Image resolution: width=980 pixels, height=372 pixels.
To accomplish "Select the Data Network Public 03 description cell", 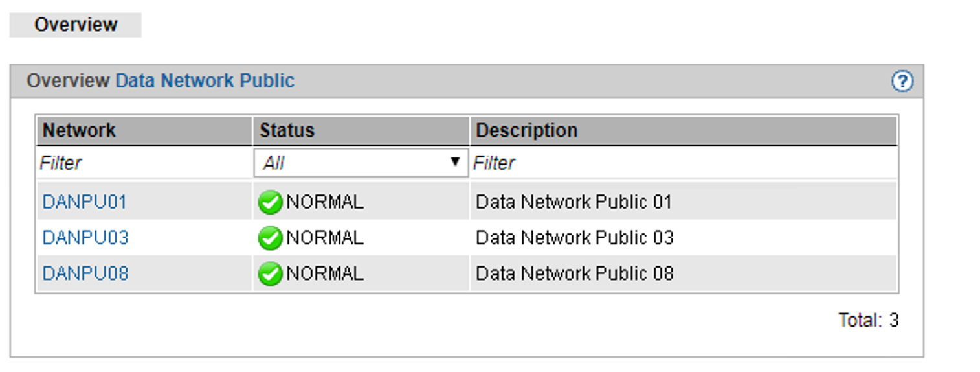I will click(x=684, y=238).
